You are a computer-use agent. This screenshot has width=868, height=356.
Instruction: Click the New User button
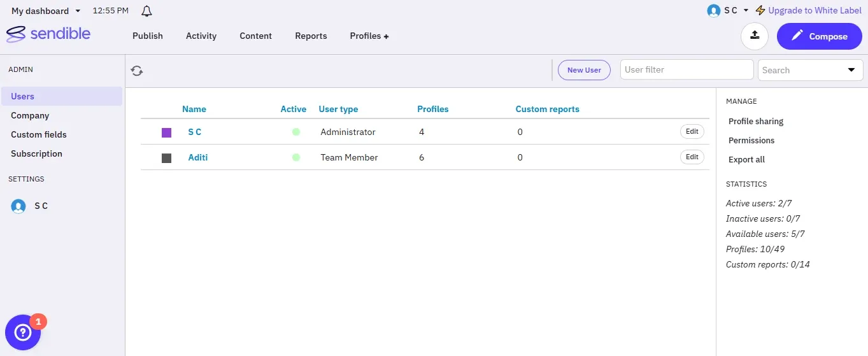[584, 70]
